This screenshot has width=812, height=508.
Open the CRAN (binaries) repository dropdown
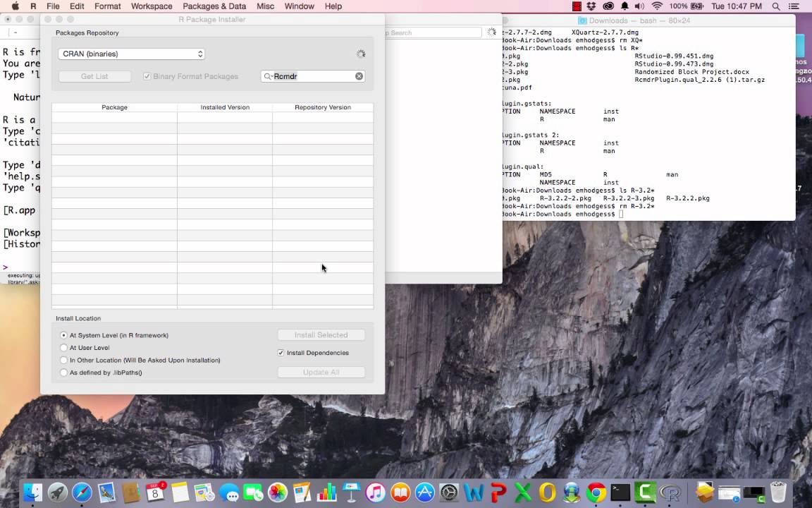[132, 54]
